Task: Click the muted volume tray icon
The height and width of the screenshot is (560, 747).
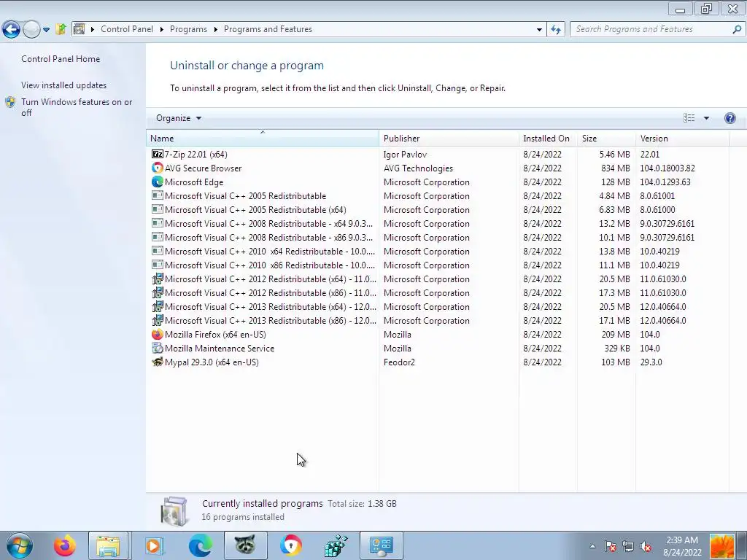Action: point(646,547)
